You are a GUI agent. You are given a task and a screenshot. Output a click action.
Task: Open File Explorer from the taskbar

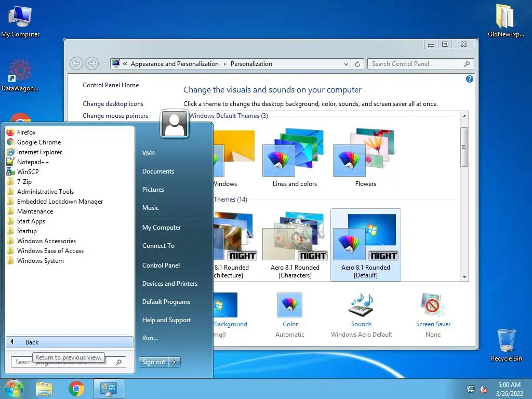tap(45, 389)
